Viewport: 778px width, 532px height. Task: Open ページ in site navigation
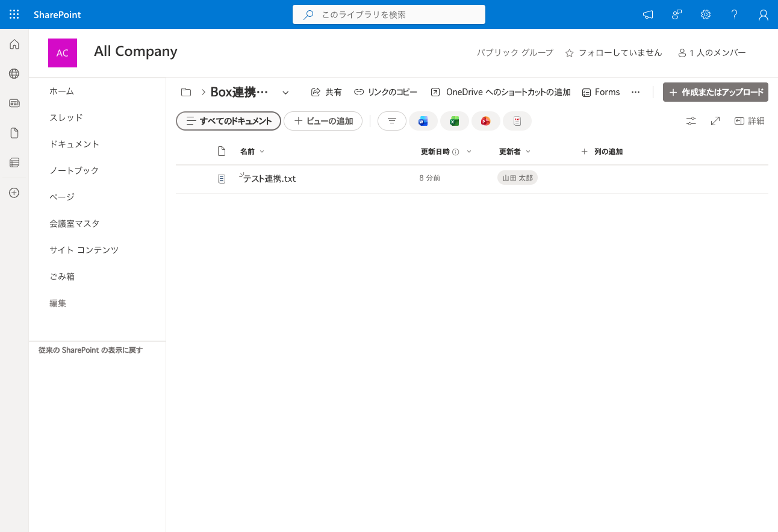point(62,197)
